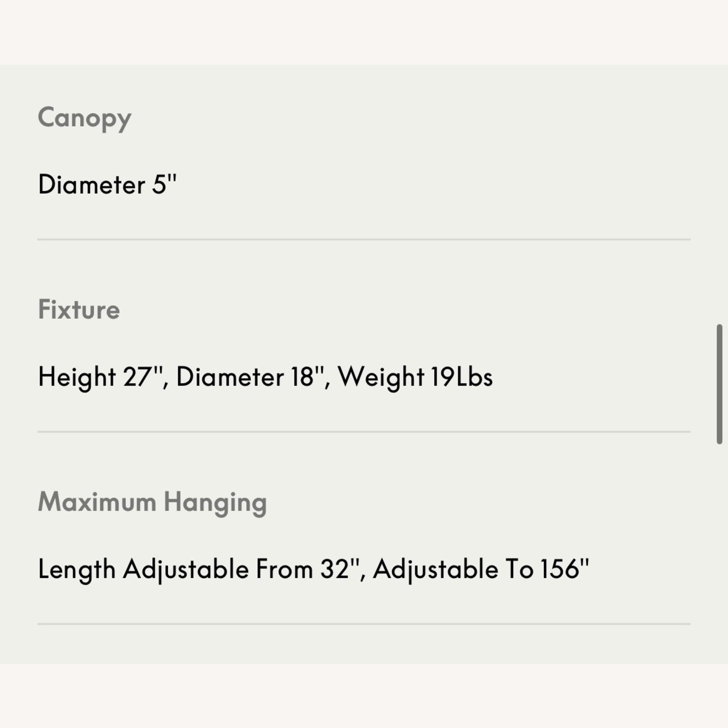Viewport: 728px width, 728px height.
Task: Click the Adjustable To 156" text
Action: point(481,569)
